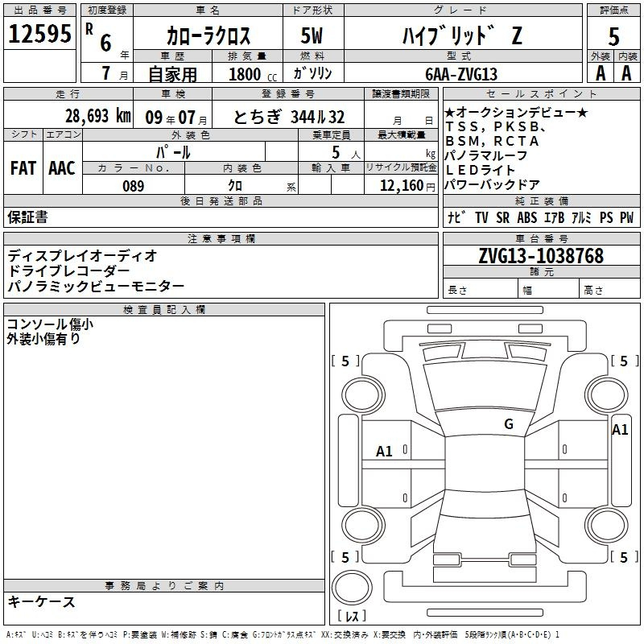Click the G mark on the windshield
This screenshot has height=644, width=644.
pos(508,424)
